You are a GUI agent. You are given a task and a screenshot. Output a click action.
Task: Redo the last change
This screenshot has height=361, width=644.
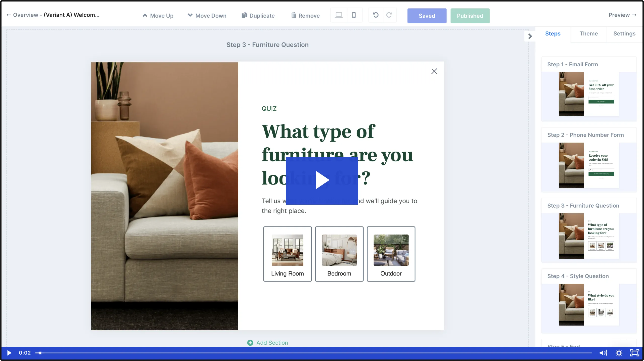pyautogui.click(x=389, y=15)
